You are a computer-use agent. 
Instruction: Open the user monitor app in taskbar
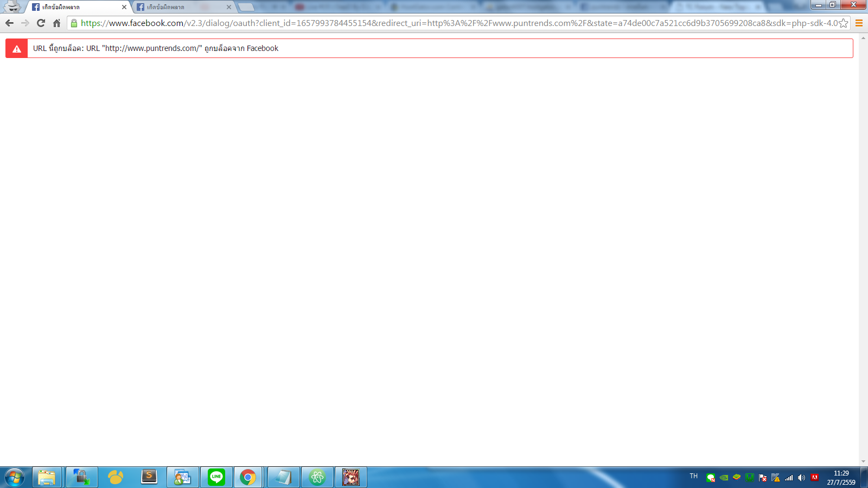pyautogui.click(x=182, y=478)
